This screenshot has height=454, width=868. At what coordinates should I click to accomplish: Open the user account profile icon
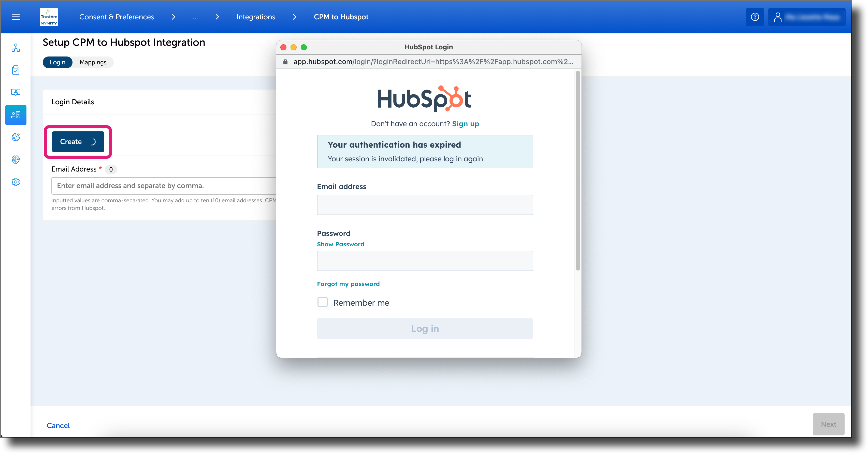point(778,16)
